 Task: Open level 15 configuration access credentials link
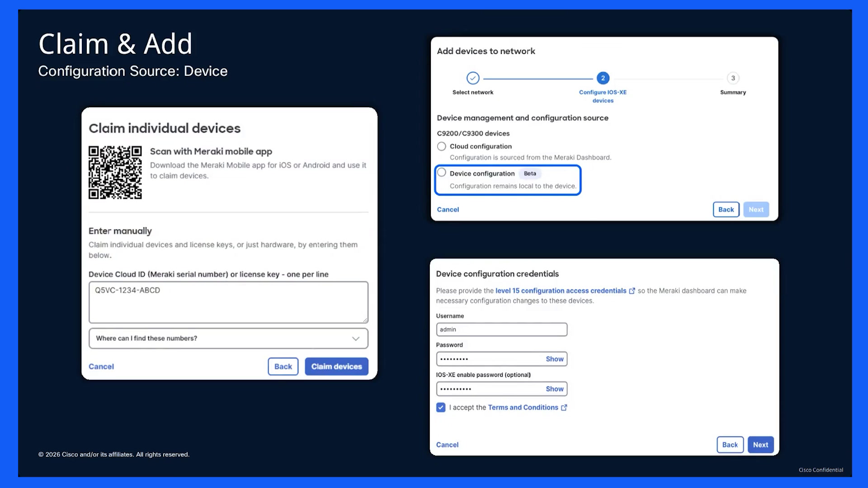(x=561, y=291)
